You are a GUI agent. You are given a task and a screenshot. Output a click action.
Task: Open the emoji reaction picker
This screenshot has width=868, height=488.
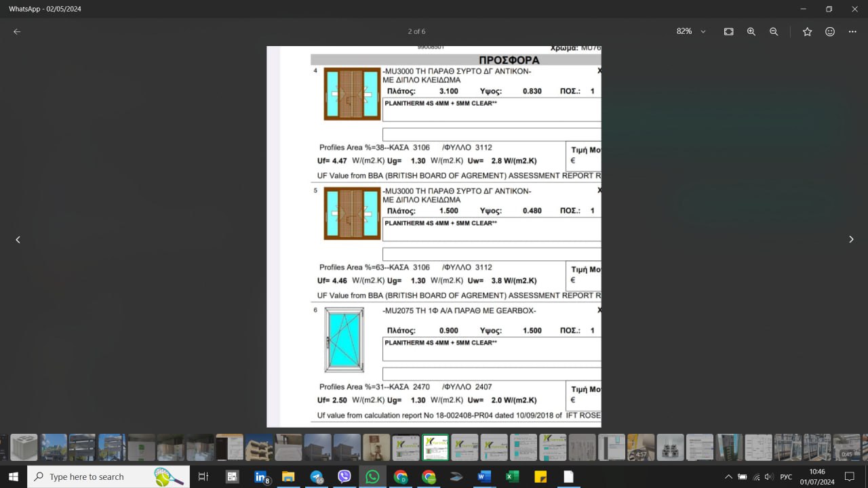click(829, 31)
